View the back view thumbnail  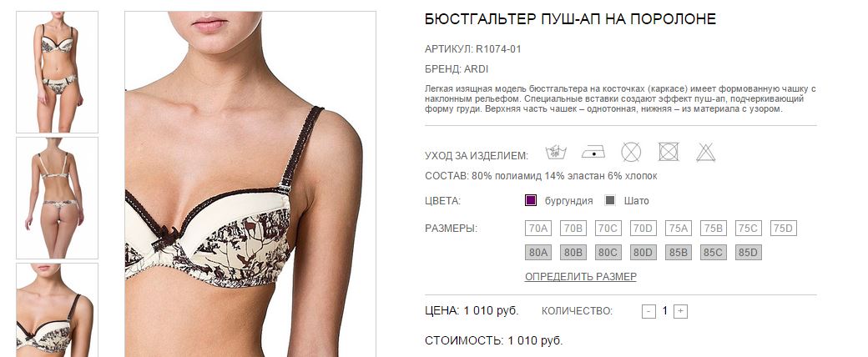[57, 199]
